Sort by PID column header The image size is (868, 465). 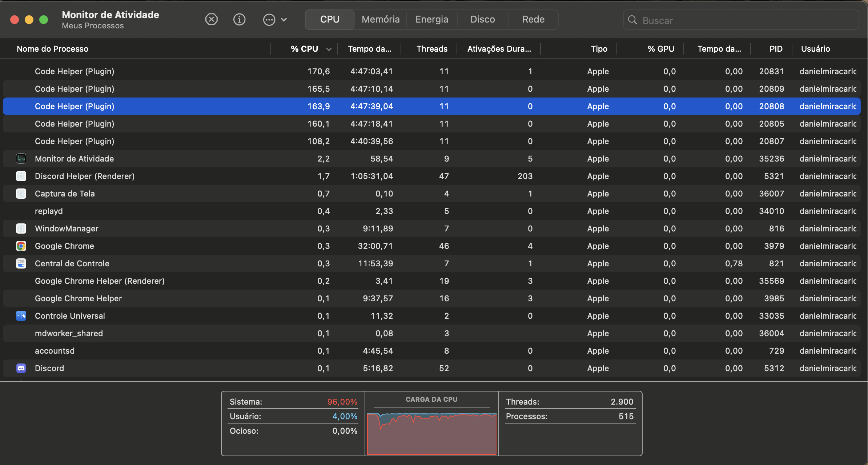click(776, 49)
